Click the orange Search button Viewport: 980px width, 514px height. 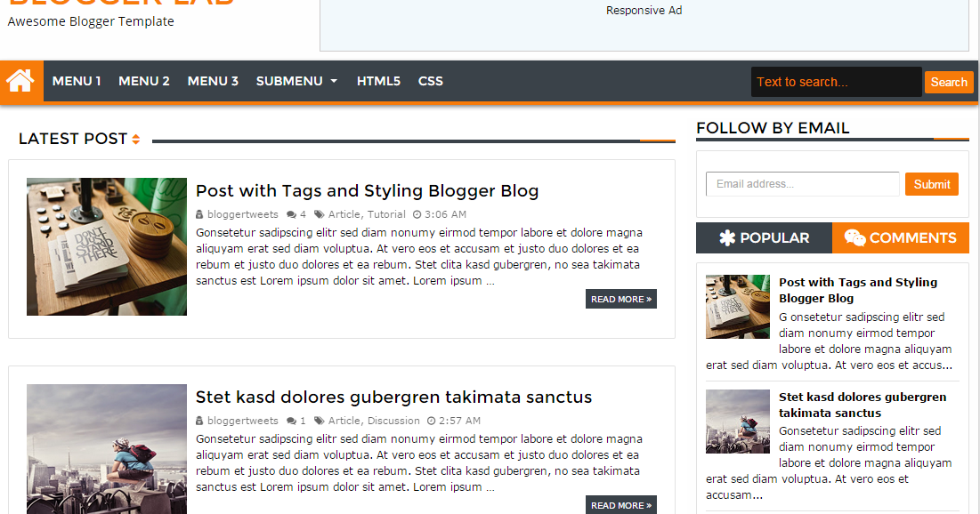coord(948,82)
